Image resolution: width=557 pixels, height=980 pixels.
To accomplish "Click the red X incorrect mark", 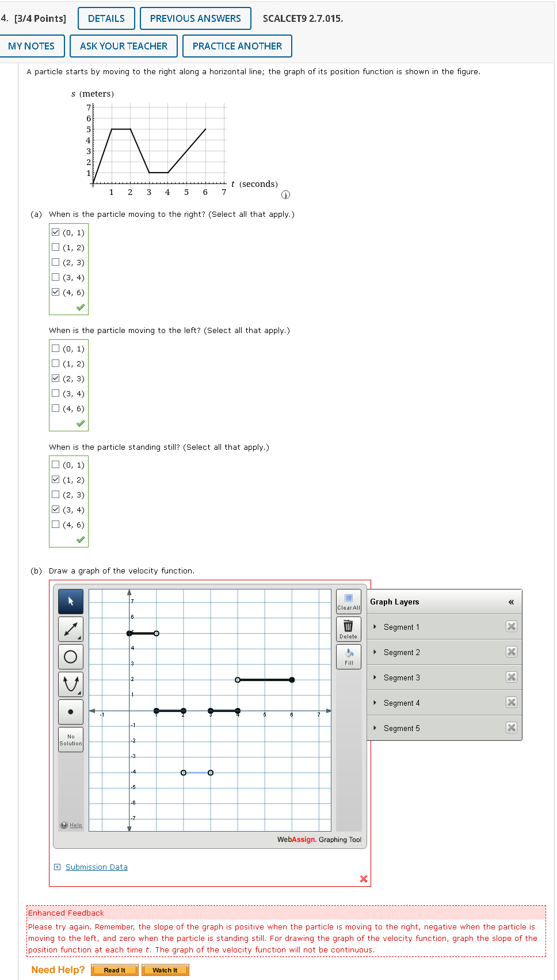I will point(364,879).
